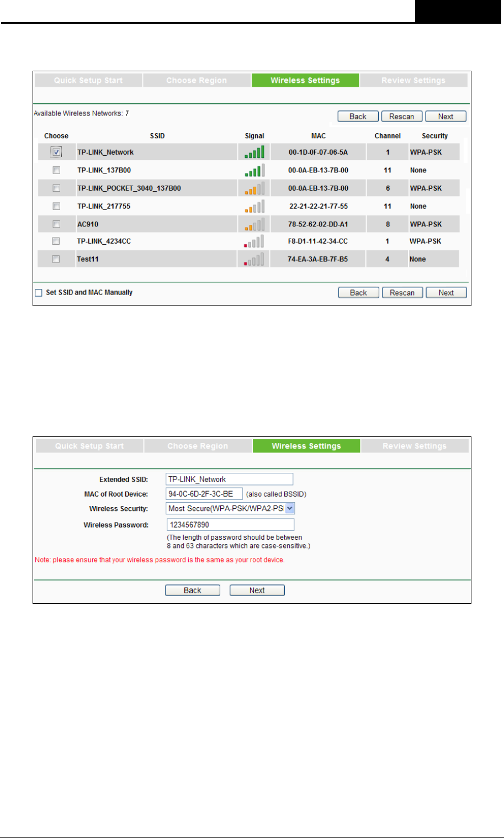Click the Channel column header
The image size is (504, 838).
pyautogui.click(x=388, y=136)
